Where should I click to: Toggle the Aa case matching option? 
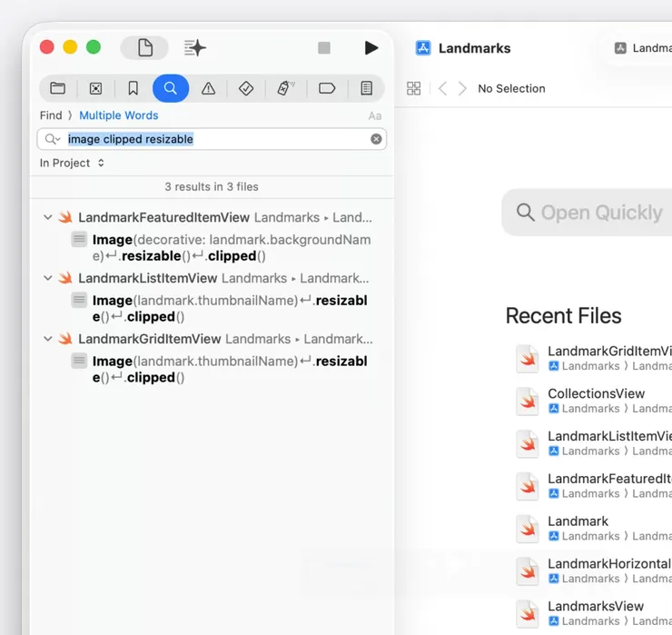coord(374,115)
